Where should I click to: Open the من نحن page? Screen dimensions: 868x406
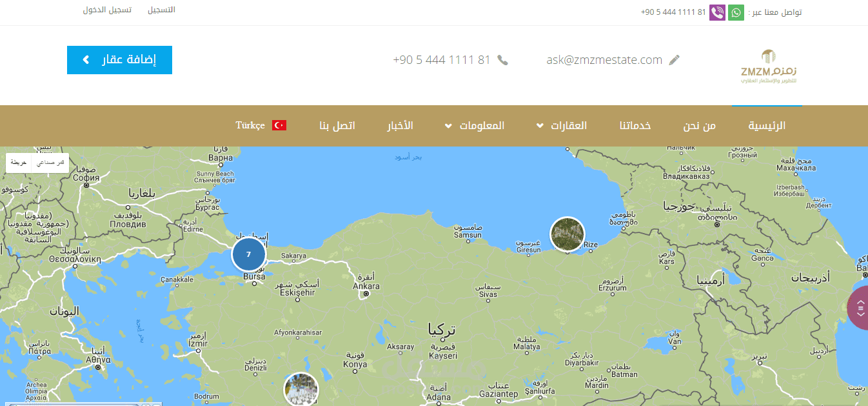click(700, 125)
